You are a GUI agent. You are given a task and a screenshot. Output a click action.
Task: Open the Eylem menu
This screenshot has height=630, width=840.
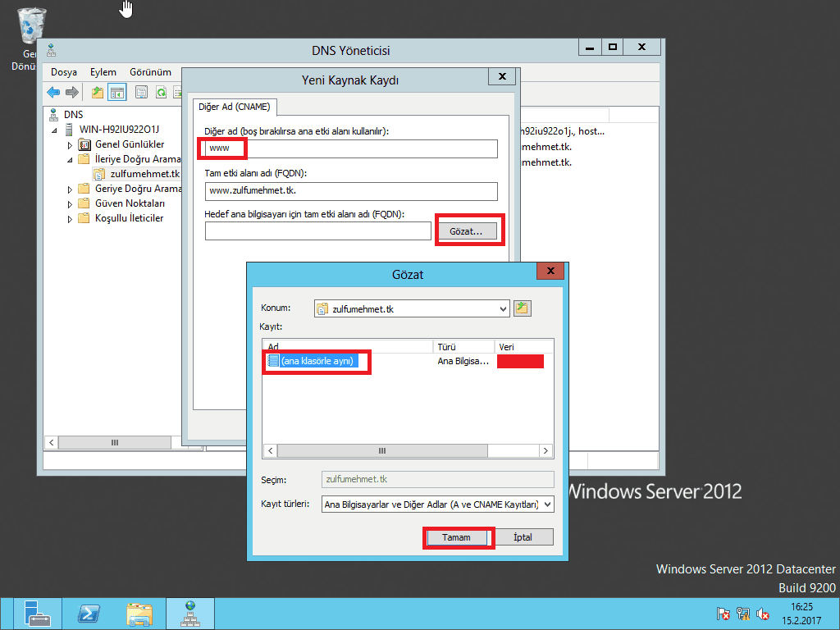point(103,72)
